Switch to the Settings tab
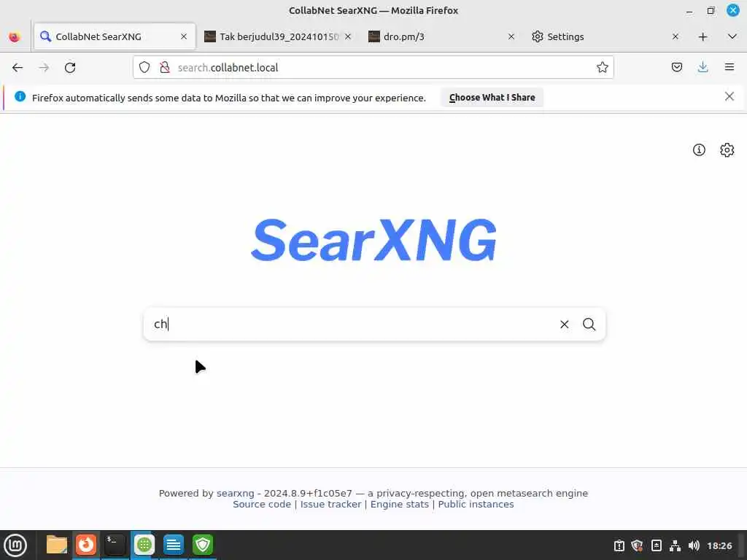The width and height of the screenshot is (747, 560). point(606,36)
